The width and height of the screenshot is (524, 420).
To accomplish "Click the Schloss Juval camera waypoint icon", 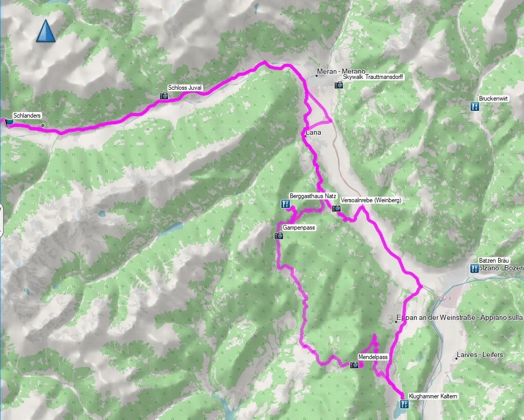I will point(164,96).
